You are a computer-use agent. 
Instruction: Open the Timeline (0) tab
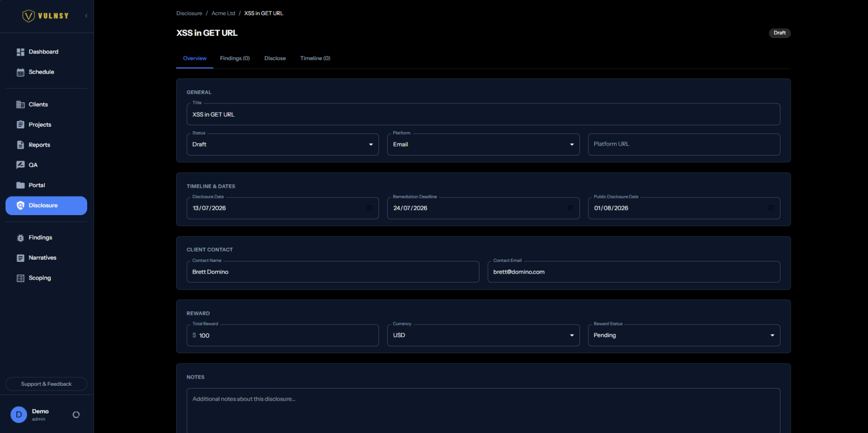pos(315,59)
